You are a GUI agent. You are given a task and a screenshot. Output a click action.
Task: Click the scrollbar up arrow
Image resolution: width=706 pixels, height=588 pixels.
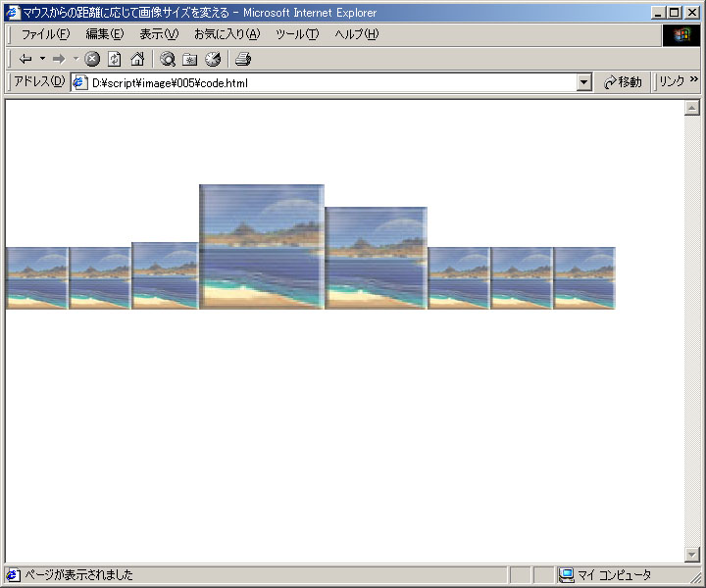[x=691, y=108]
